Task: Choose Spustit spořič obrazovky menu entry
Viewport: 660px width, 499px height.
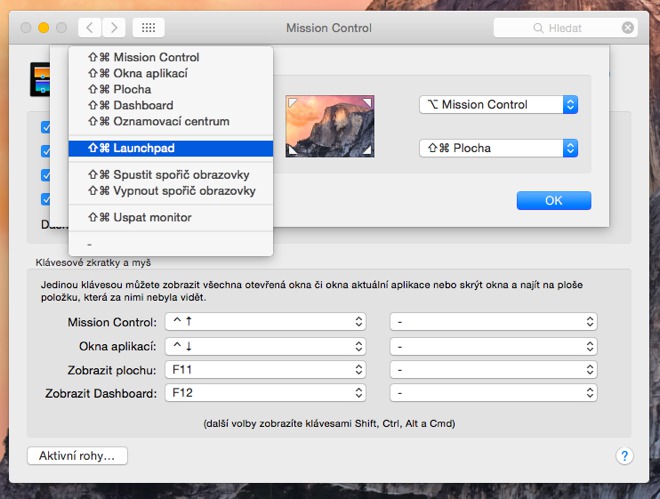Action: point(170,175)
